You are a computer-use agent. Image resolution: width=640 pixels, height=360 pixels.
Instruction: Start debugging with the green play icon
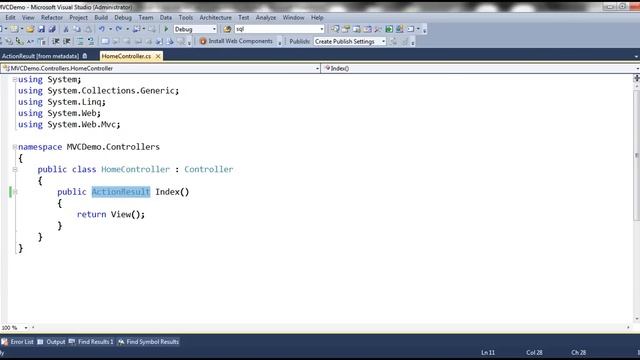166,29
